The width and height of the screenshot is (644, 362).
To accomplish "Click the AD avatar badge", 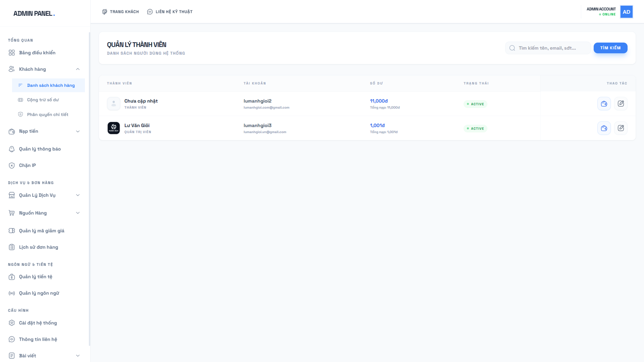I will point(626,12).
